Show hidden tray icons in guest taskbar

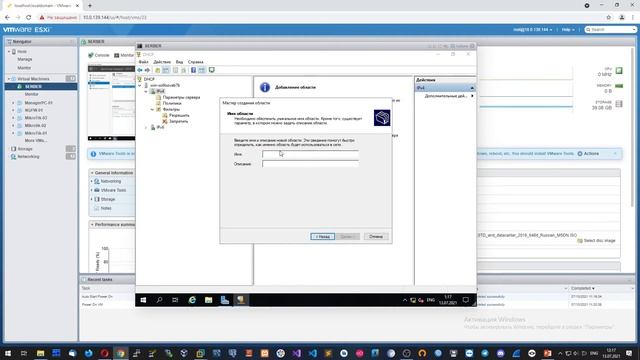tap(404, 300)
